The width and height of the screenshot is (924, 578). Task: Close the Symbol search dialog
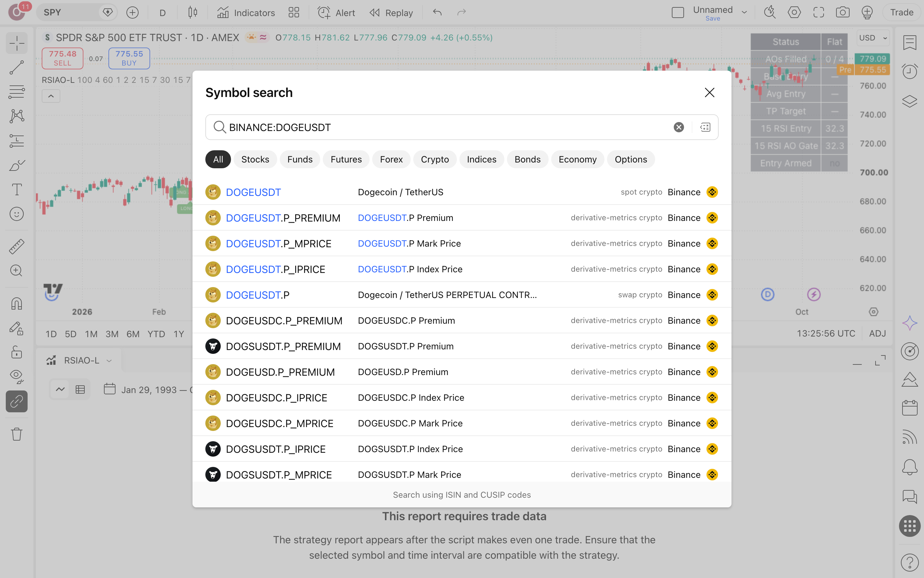[709, 92]
